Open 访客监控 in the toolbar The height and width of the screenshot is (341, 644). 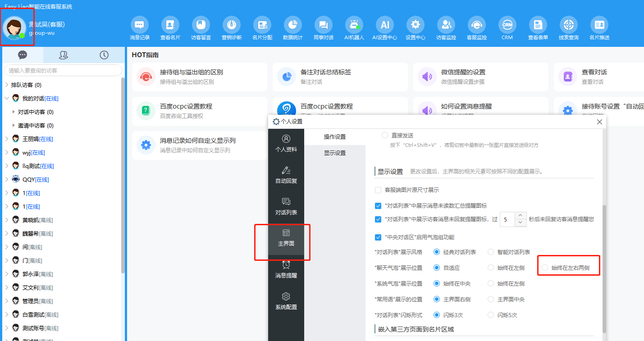coord(446,28)
